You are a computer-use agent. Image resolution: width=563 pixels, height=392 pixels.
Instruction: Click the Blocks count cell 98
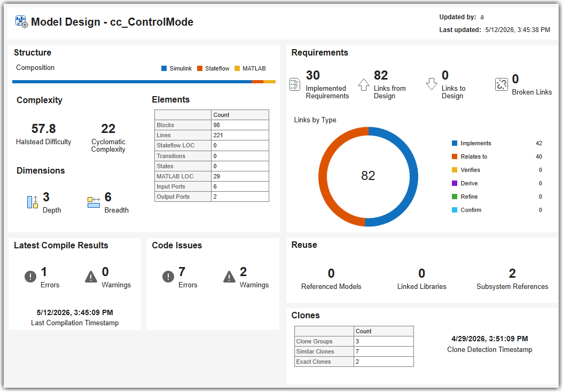tap(240, 125)
